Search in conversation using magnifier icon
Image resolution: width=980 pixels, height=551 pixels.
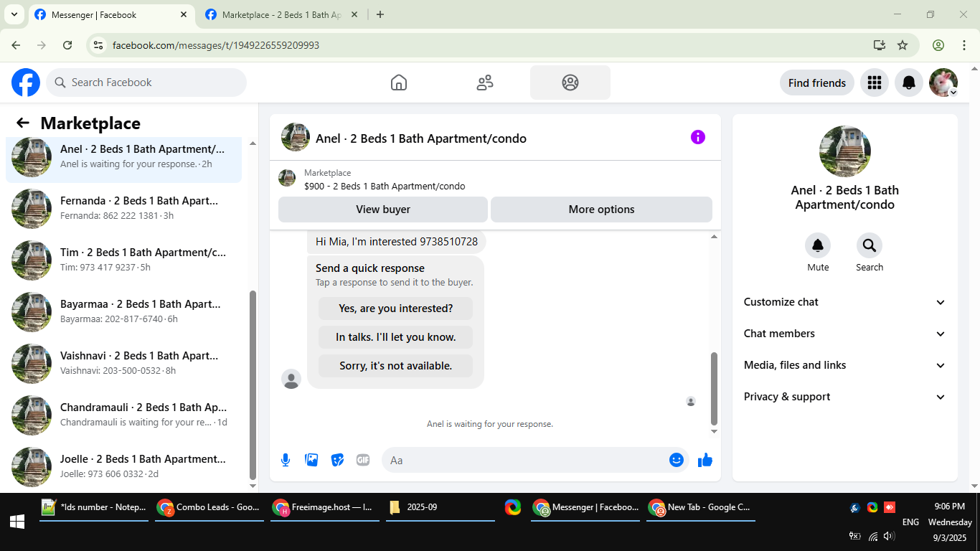(870, 246)
